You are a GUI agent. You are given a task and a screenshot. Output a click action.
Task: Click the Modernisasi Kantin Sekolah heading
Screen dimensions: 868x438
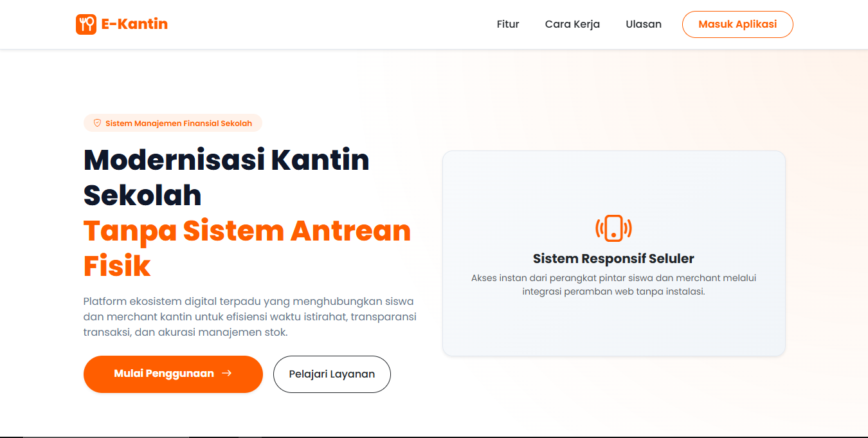point(226,178)
